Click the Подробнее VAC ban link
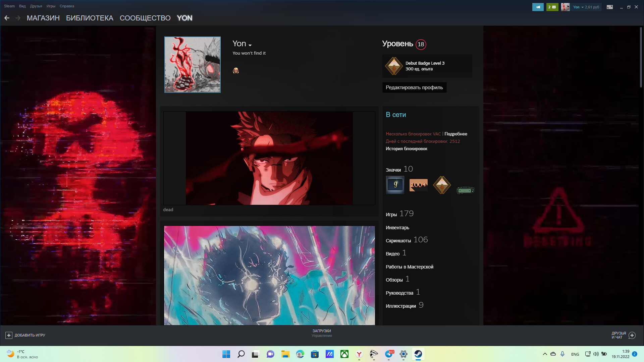This screenshot has height=362, width=644. click(456, 134)
